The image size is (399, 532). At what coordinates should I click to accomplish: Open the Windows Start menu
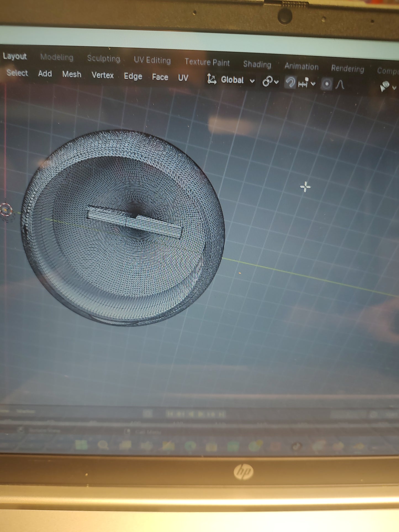(x=81, y=445)
